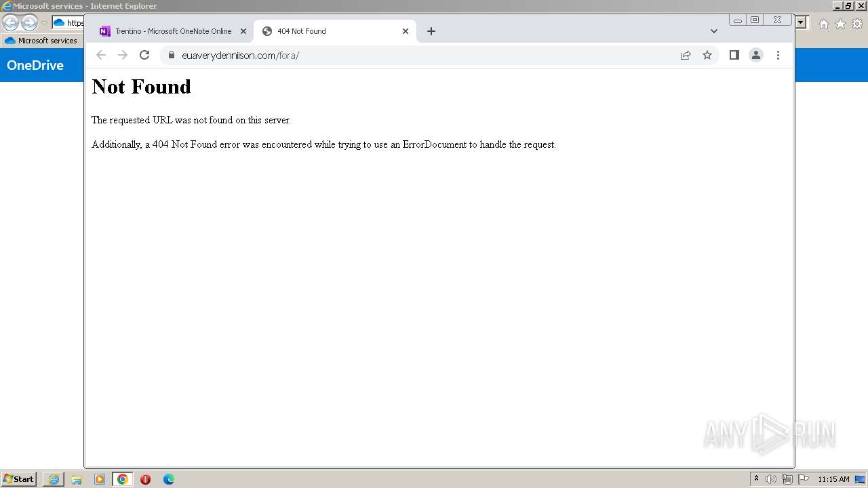868x488 pixels.
Task: Open Chrome profile avatar menu
Action: (x=756, y=56)
